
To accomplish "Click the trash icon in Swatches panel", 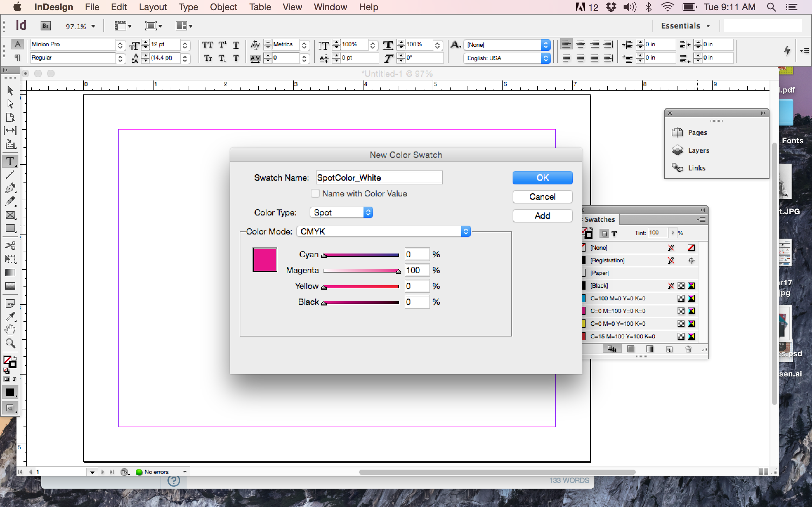I will coord(688,349).
